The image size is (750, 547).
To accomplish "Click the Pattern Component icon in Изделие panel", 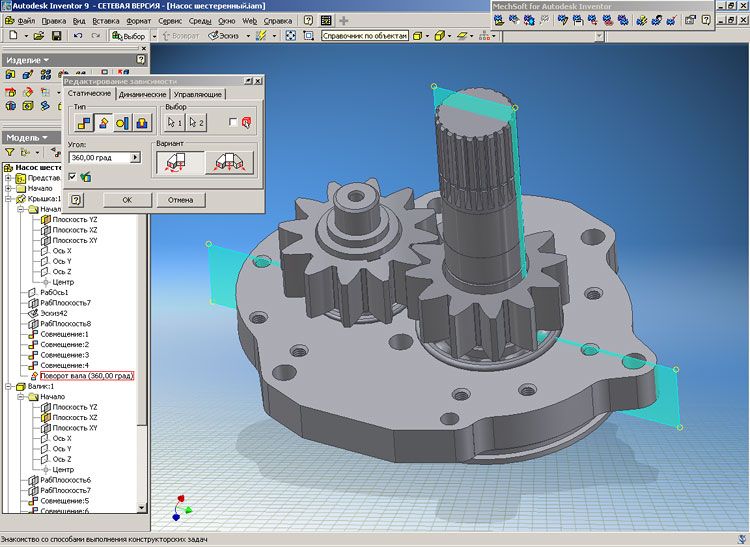I will tap(46, 74).
